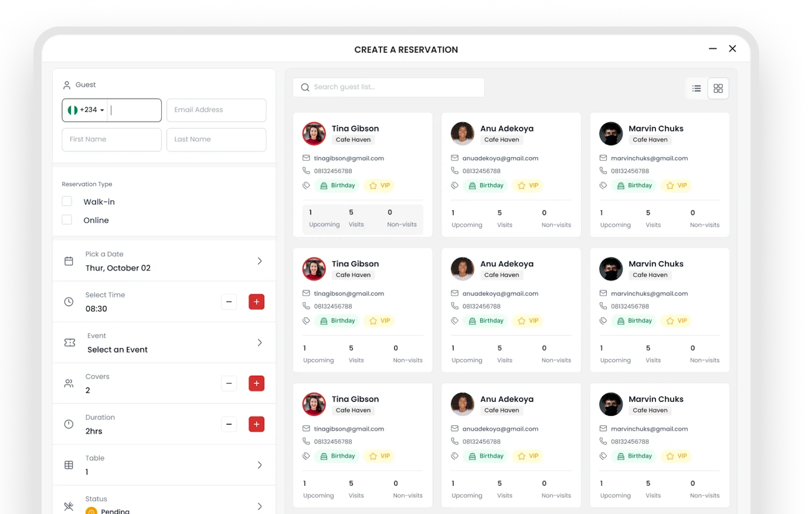Image resolution: width=812 pixels, height=514 pixels.
Task: Click the table grid icon
Action: pyautogui.click(x=69, y=465)
